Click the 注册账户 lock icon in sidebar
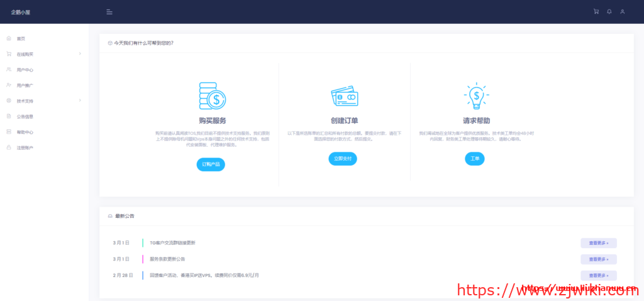 point(9,147)
